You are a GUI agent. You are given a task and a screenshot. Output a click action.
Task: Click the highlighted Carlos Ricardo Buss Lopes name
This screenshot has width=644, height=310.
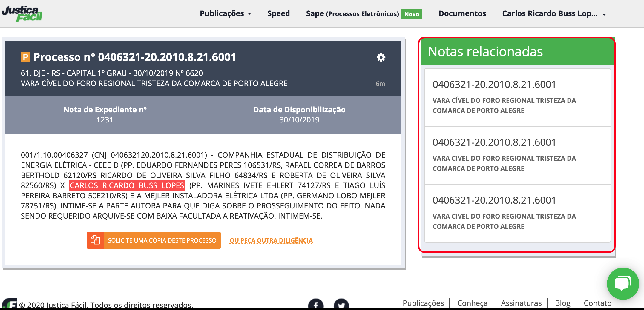click(127, 185)
